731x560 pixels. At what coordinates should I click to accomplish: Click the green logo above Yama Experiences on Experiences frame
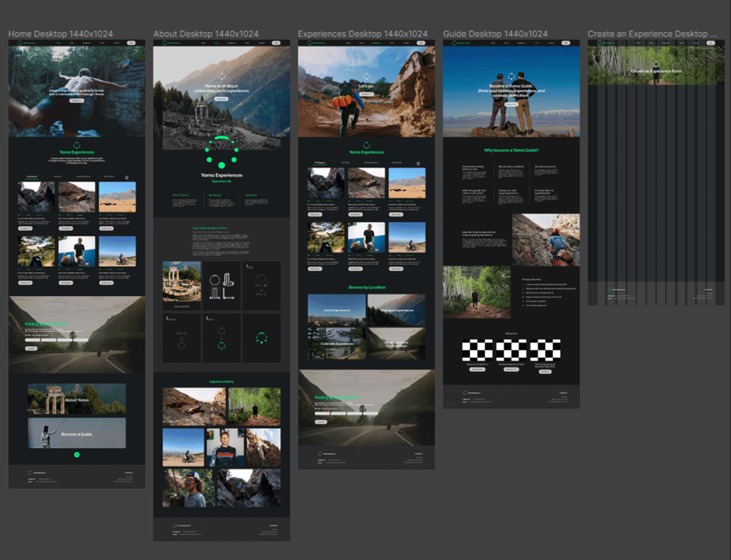pos(366,145)
